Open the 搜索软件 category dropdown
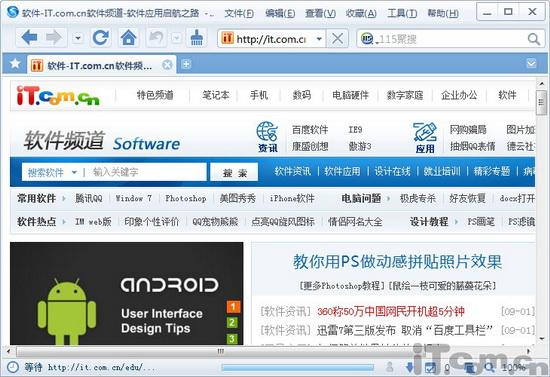The image size is (550, 377). click(x=52, y=172)
